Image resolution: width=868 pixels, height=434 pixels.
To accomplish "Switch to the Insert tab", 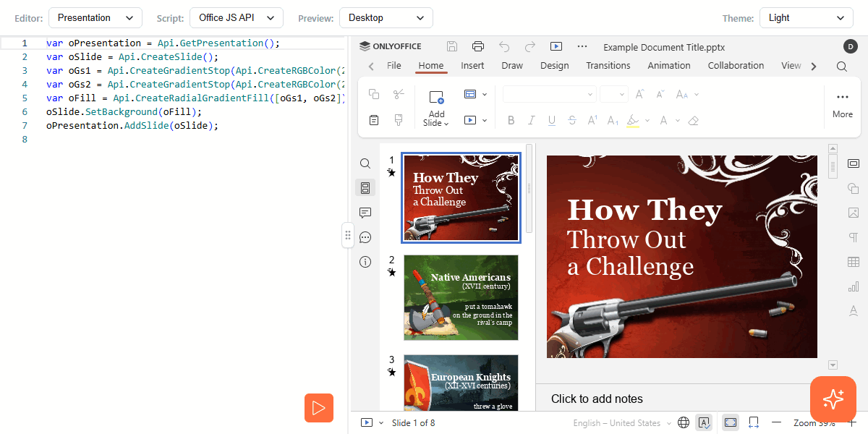I will (x=472, y=66).
